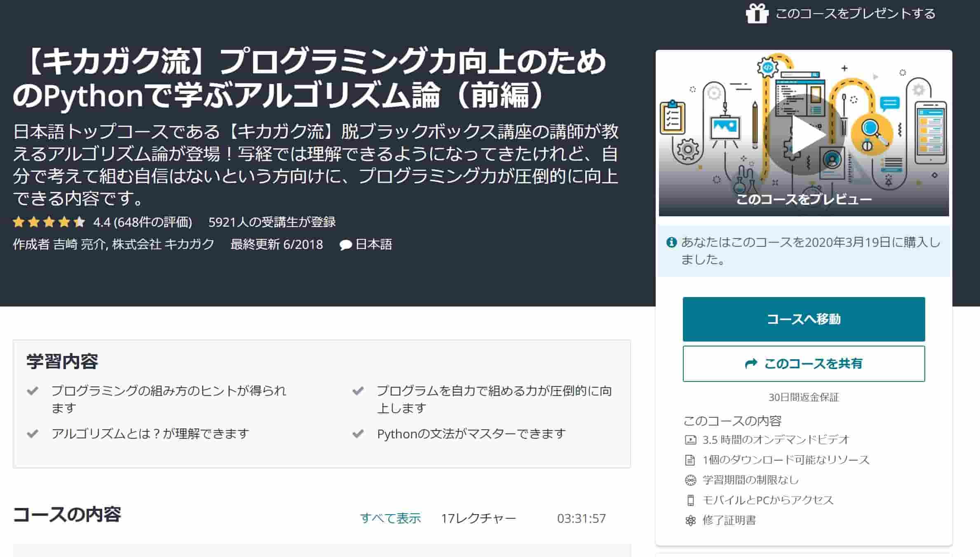Image resolution: width=980 pixels, height=557 pixels.
Task: Click 修了証明書 text
Action: [x=729, y=520]
